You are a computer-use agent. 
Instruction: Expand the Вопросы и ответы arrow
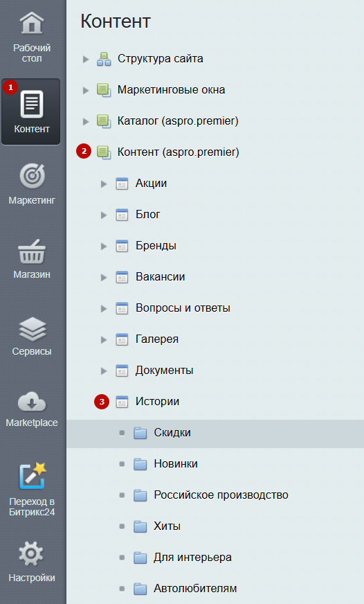[104, 308]
